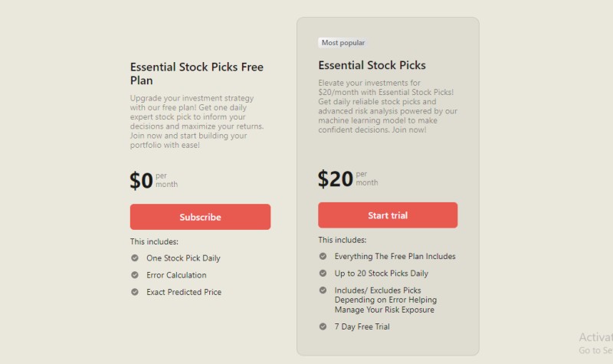The image size is (613, 364).
Task: Click checkmark icon beside Error Calculation
Action: [x=135, y=275]
